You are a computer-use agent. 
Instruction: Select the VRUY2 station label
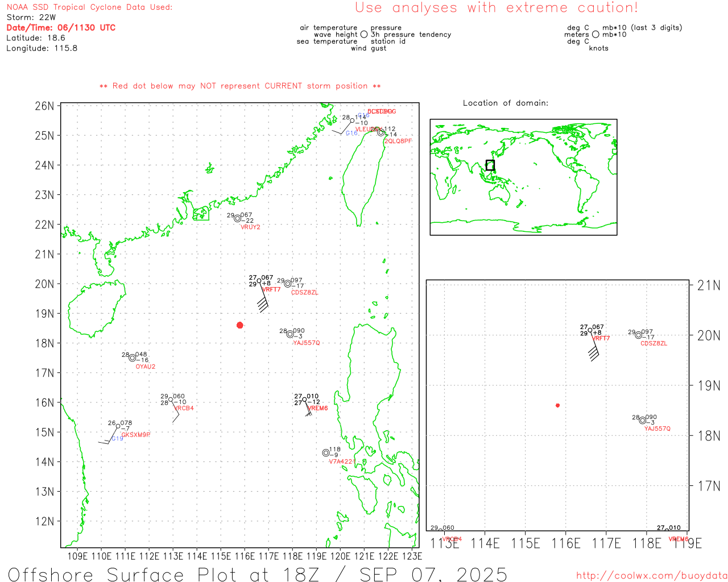[x=250, y=227]
